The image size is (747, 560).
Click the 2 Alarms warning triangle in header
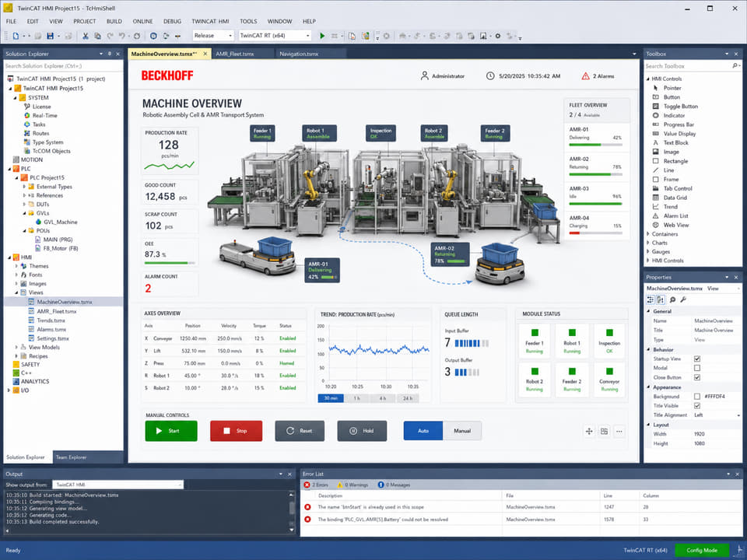585,76
